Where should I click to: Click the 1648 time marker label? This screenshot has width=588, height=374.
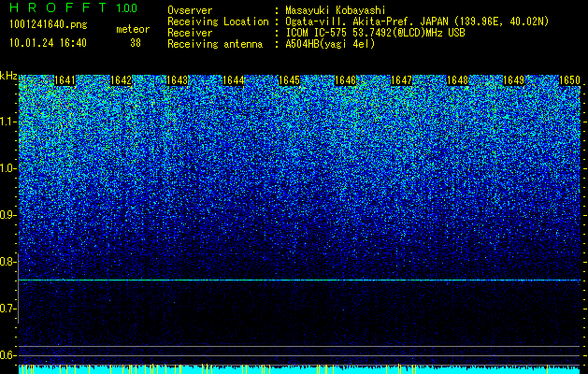coord(457,80)
